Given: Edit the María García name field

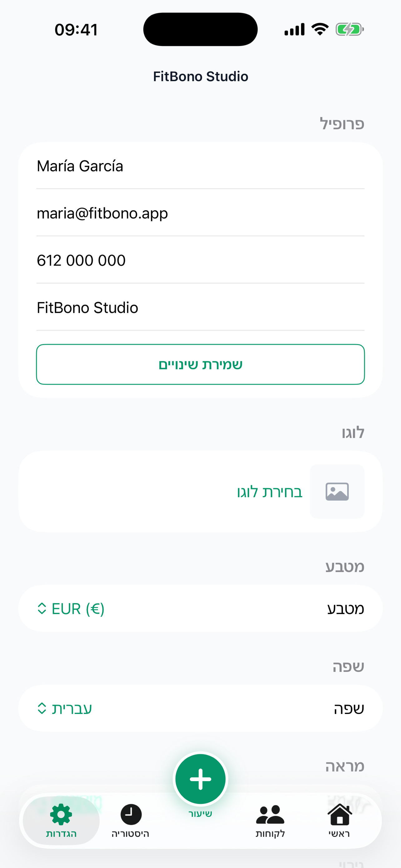Looking at the screenshot, I should click(x=200, y=166).
